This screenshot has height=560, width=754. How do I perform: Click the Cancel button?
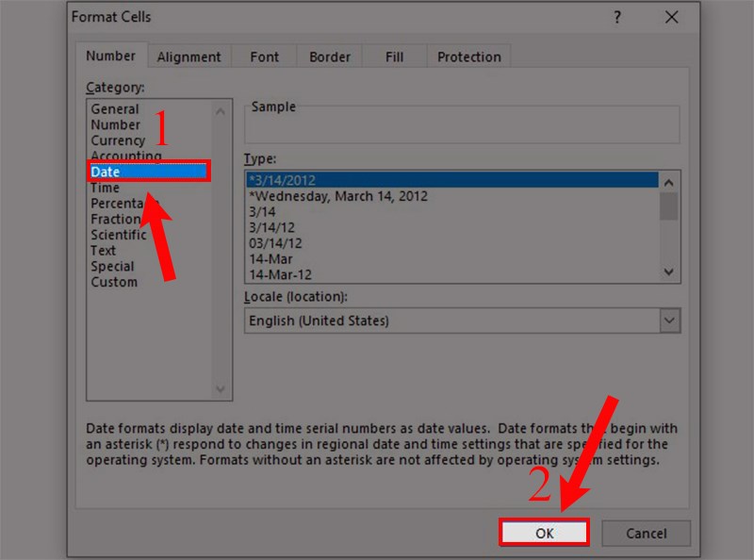click(646, 533)
